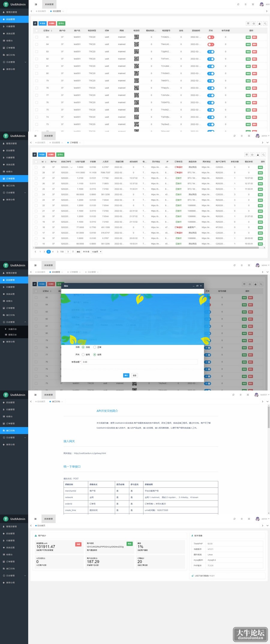Expand 日志管理 in the dashboard screen sidebar
Screen dimensions: 270x644
click(14, 575)
